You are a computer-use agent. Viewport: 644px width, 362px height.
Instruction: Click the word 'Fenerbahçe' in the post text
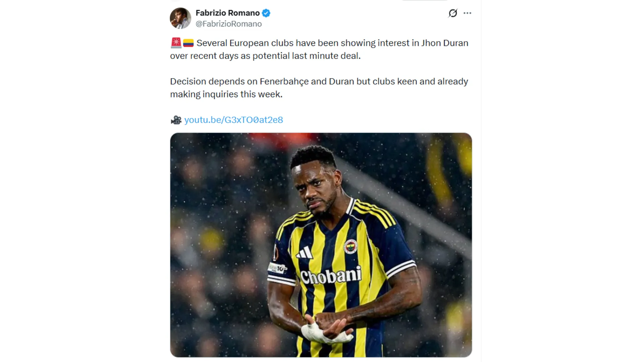(284, 81)
